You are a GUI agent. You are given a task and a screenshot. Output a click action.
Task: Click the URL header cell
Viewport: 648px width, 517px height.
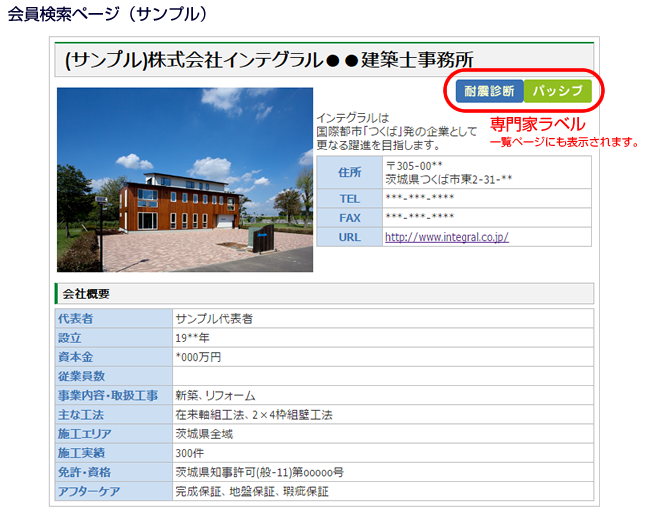[350, 237]
